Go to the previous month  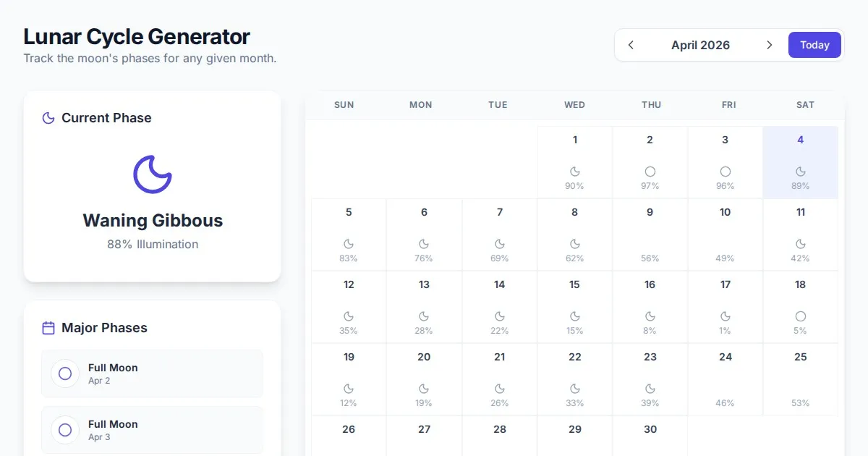coord(631,45)
